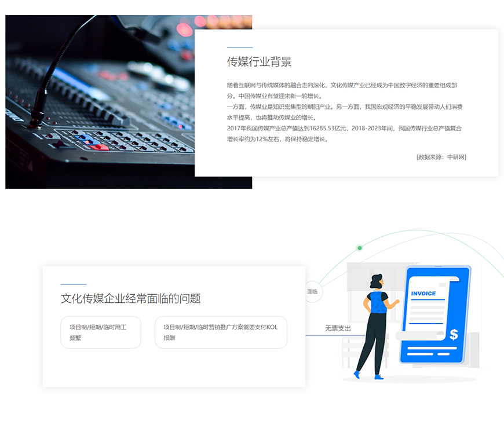
Task: Click the line containing 16285.53亿元
Action: point(344,128)
